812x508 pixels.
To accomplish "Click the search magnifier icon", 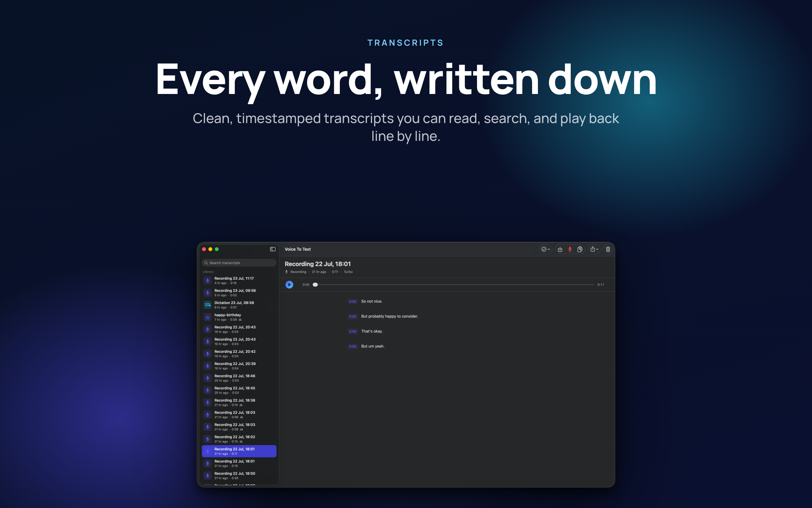I will tap(206, 263).
